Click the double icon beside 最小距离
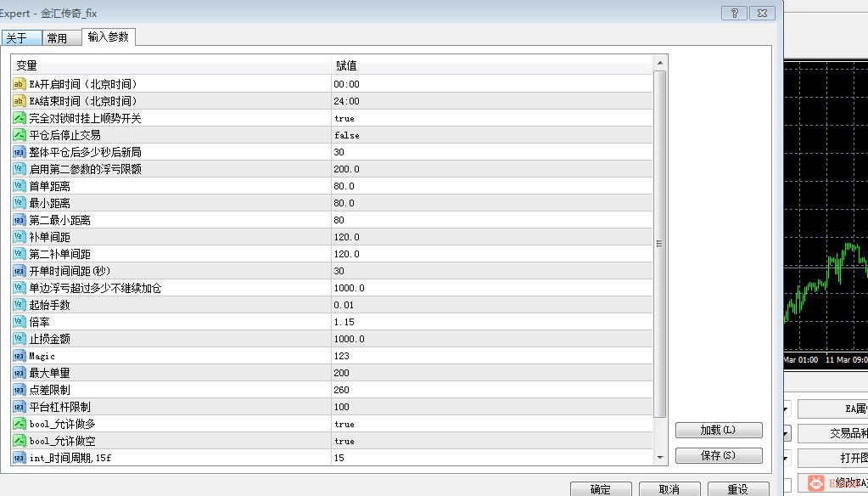The width and height of the screenshot is (868, 496). [19, 203]
